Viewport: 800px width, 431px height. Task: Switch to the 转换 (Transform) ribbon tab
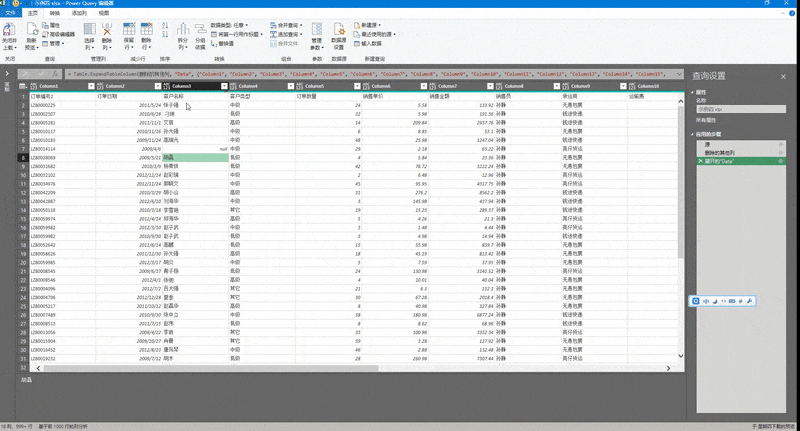click(56, 14)
